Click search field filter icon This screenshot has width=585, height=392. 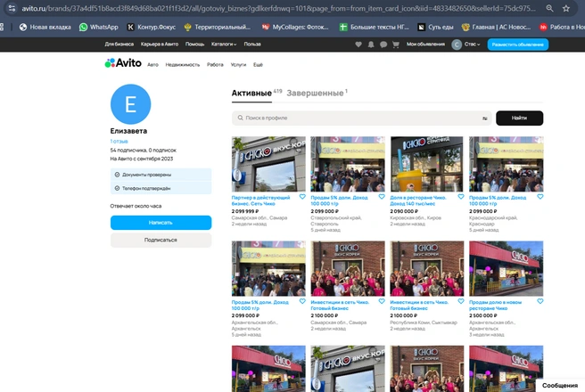tap(484, 118)
